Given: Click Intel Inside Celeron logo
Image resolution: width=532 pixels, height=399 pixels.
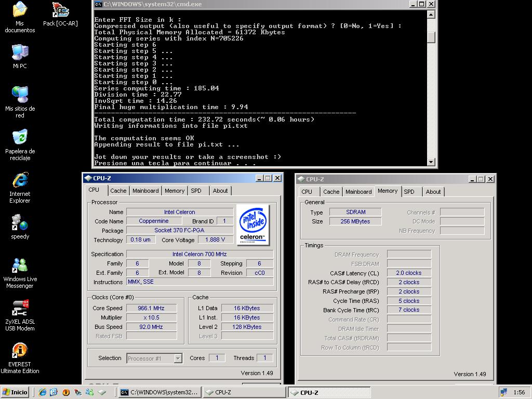Looking at the screenshot, I should (x=253, y=224).
